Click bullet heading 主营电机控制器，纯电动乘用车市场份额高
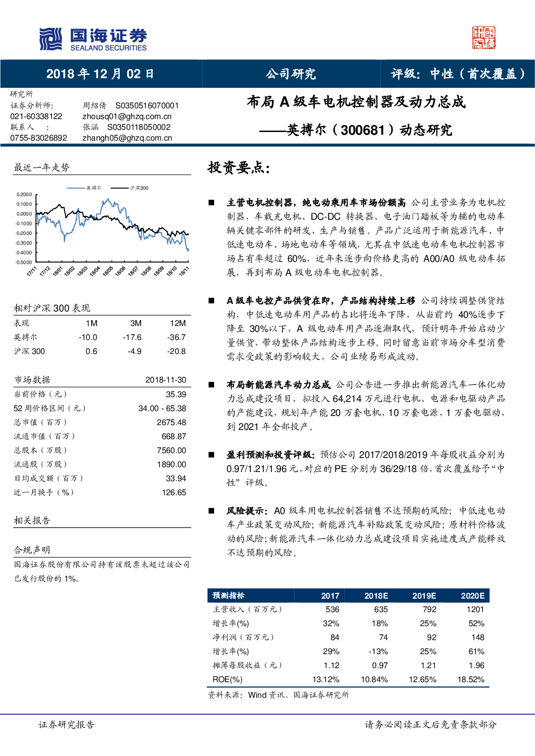 point(316,203)
